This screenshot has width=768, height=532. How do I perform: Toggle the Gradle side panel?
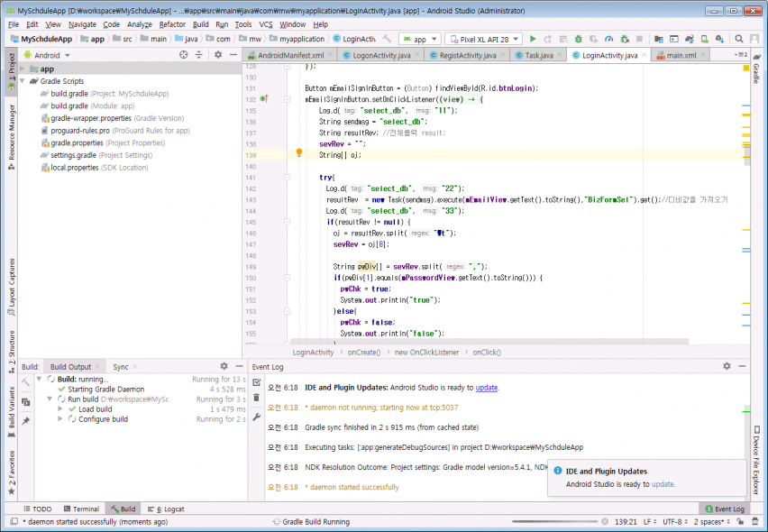(756, 69)
